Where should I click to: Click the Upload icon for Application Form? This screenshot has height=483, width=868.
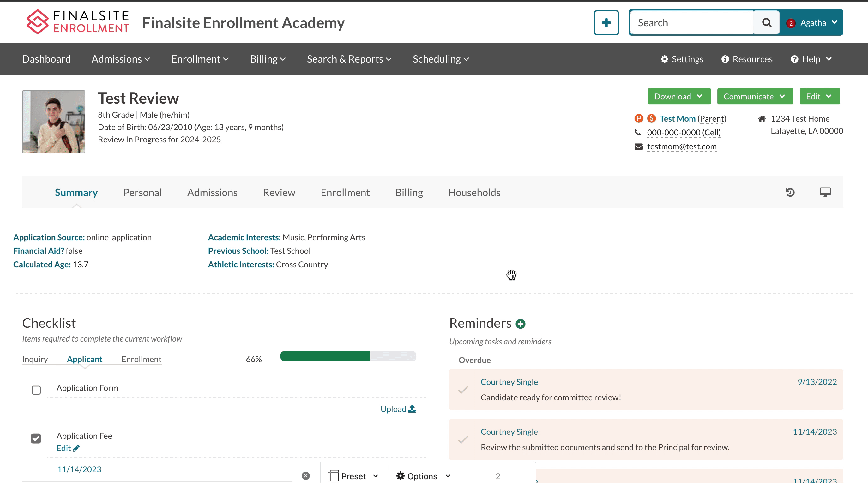tap(412, 409)
